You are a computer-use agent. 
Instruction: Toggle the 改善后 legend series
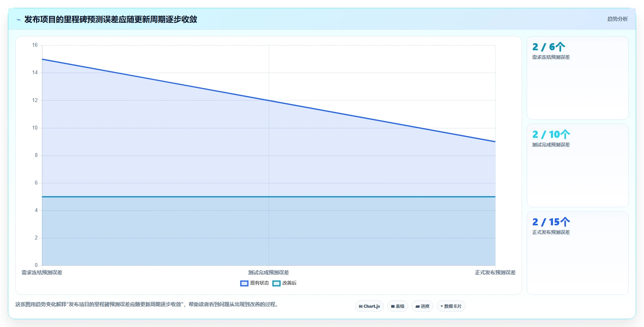284,283
